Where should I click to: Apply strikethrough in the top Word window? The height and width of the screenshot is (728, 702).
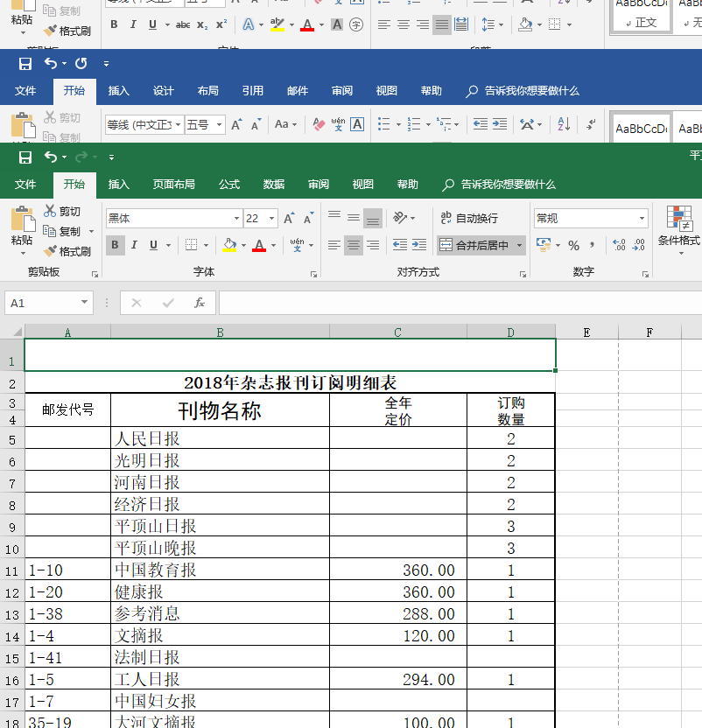183,24
